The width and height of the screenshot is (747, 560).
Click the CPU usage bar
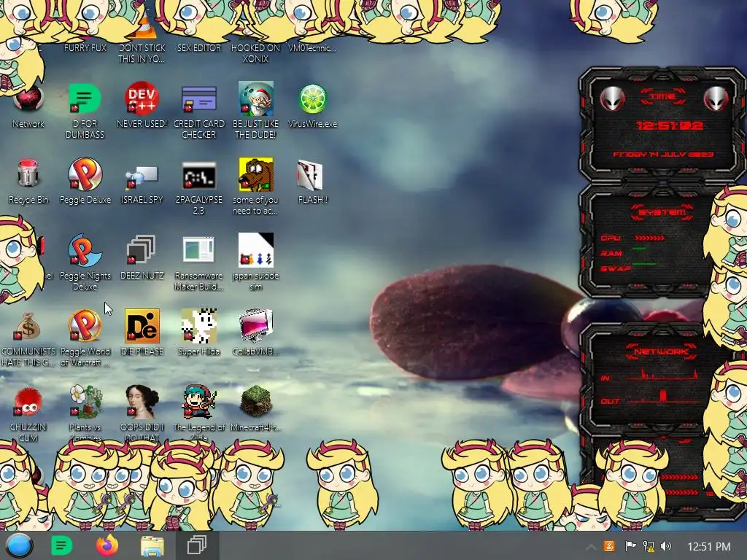pyautogui.click(x=649, y=238)
